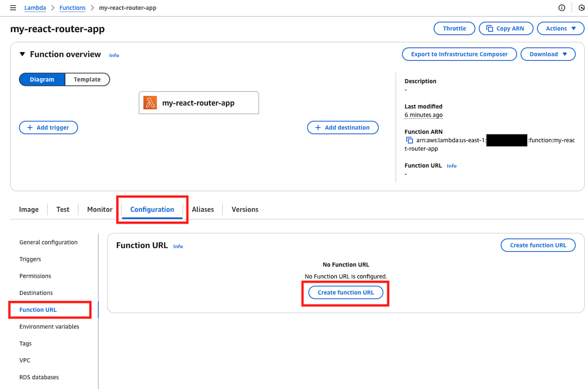Click the copy icon beside Function ARN
The image size is (588, 389).
click(410, 140)
